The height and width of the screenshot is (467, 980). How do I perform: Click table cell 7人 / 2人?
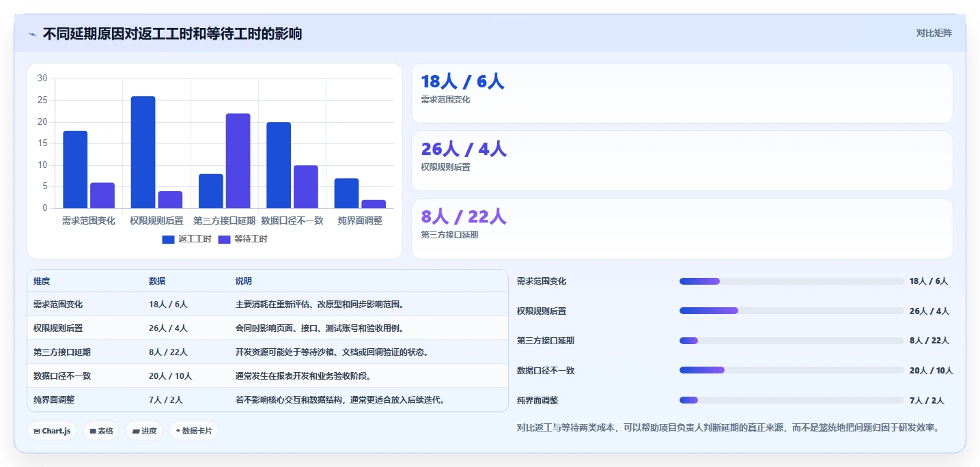pyautogui.click(x=166, y=400)
